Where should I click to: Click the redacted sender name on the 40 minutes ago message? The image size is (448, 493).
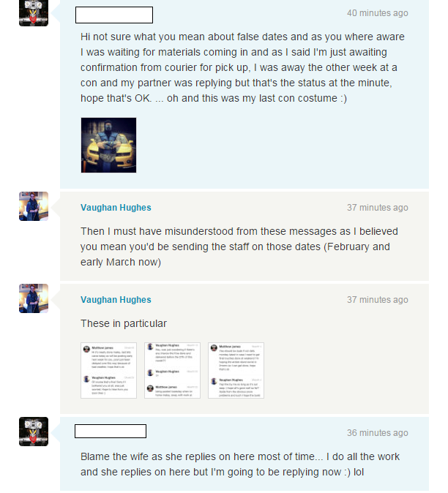114,15
